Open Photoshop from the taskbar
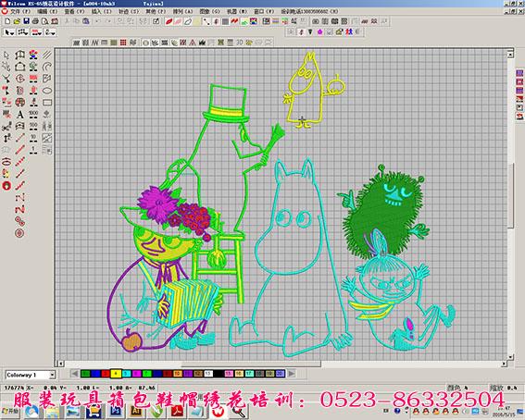Image resolution: width=525 pixels, height=420 pixels. (116, 411)
